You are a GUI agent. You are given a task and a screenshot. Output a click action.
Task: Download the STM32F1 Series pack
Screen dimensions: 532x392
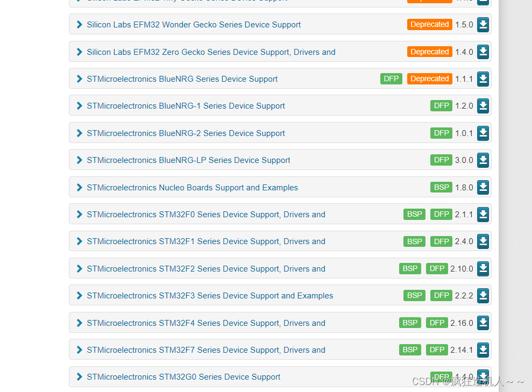coord(483,241)
